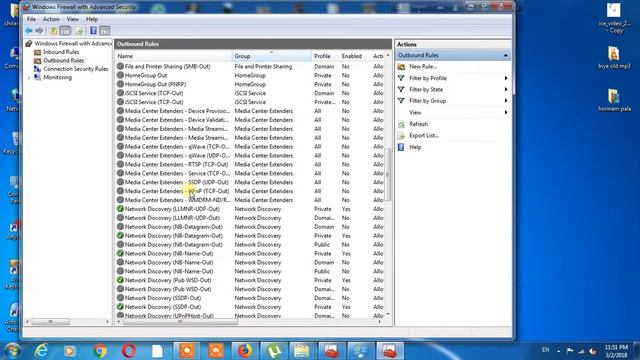Screen dimensions: 640x360
Task: Click the Export List toolbar icon
Action: [79, 31]
